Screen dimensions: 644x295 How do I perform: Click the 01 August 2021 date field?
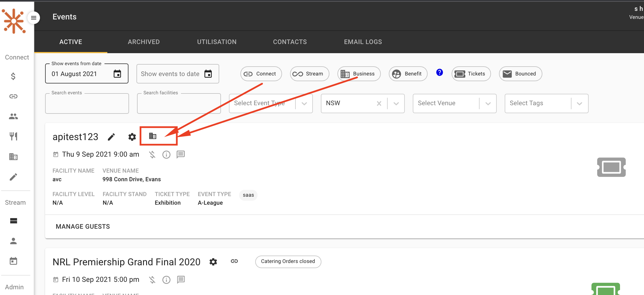pos(87,74)
